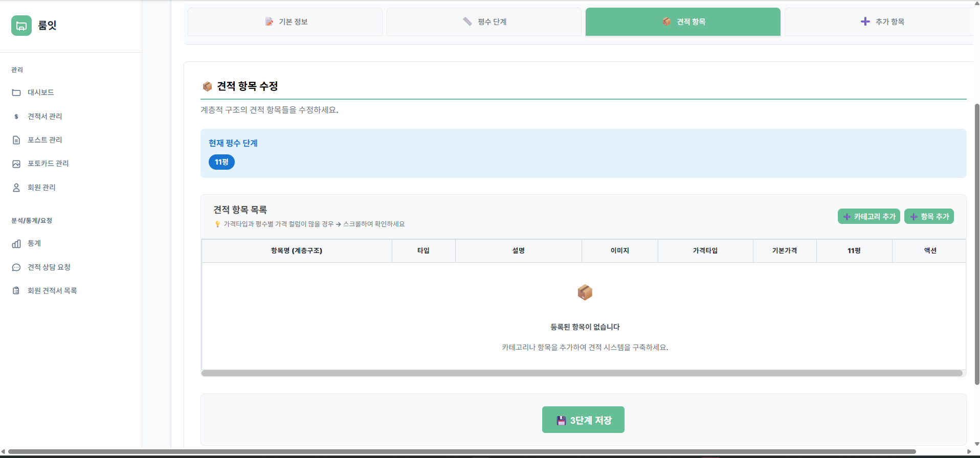Image resolution: width=980 pixels, height=458 pixels.
Task: Open 포토카드 관리 image icon item
Action: pyautogui.click(x=48, y=164)
